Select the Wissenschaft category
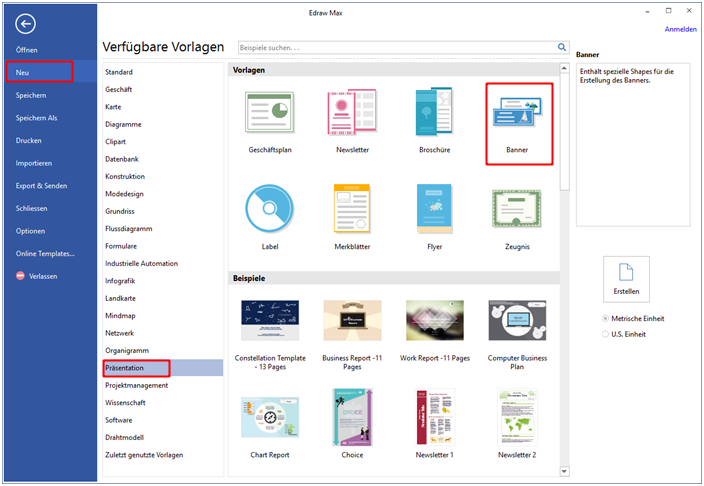Viewport: 704px width, 486px height. [x=125, y=402]
